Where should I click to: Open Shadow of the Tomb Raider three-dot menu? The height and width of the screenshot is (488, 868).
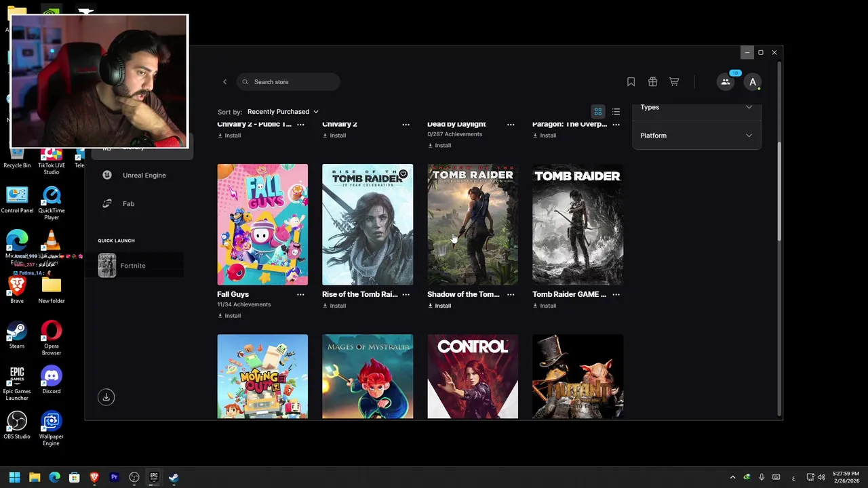tap(511, 295)
